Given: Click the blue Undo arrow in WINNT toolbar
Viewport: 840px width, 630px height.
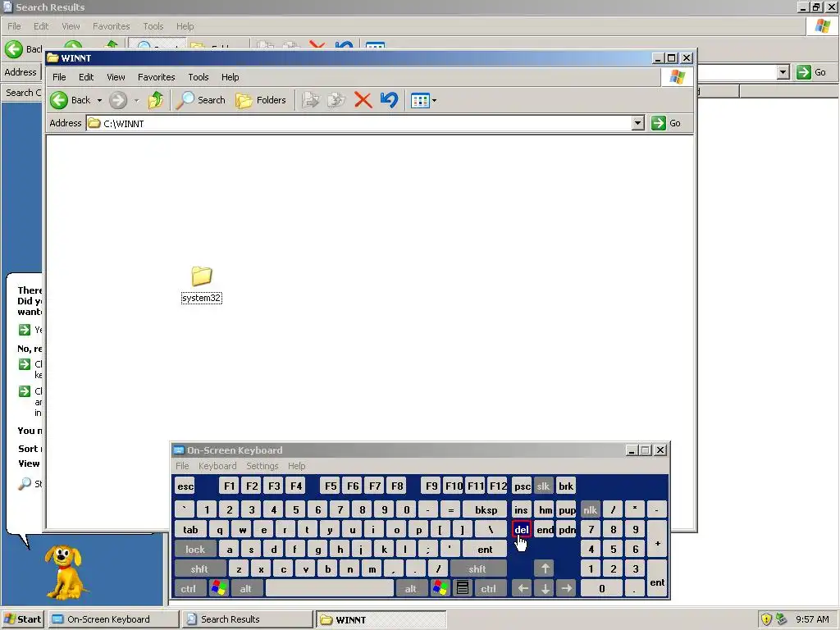Looking at the screenshot, I should coord(389,100).
